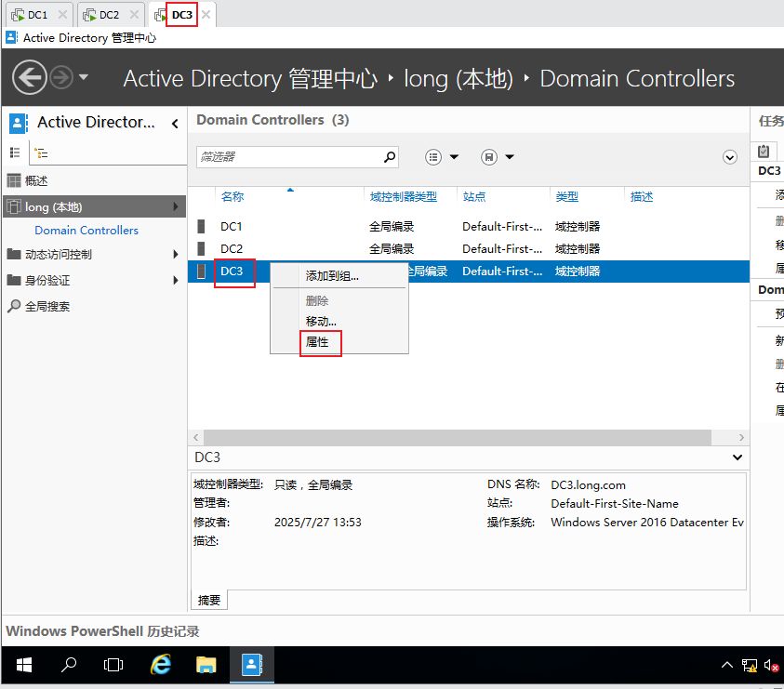The height and width of the screenshot is (689, 784).
Task: Click the filter search magnifier icon
Action: tap(390, 157)
